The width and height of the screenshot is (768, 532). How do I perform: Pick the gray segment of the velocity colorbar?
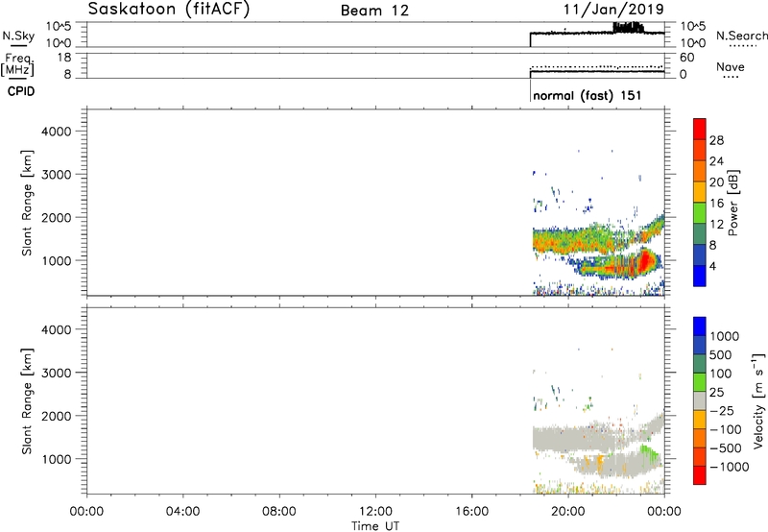pos(700,400)
